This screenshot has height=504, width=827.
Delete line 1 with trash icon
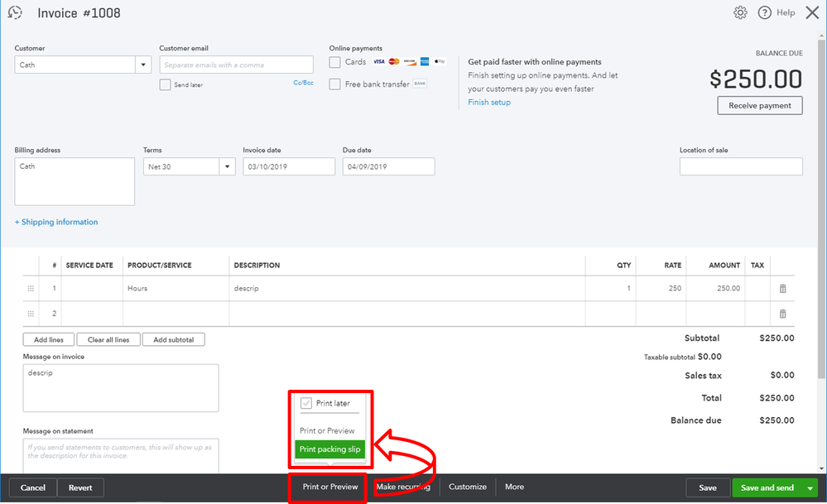(x=782, y=288)
